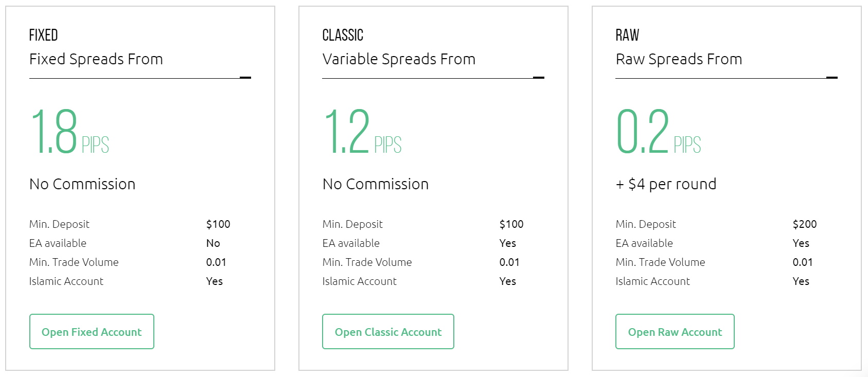Image resolution: width=868 pixels, height=377 pixels.
Task: Click the $200 minimum deposit value
Action: [805, 224]
